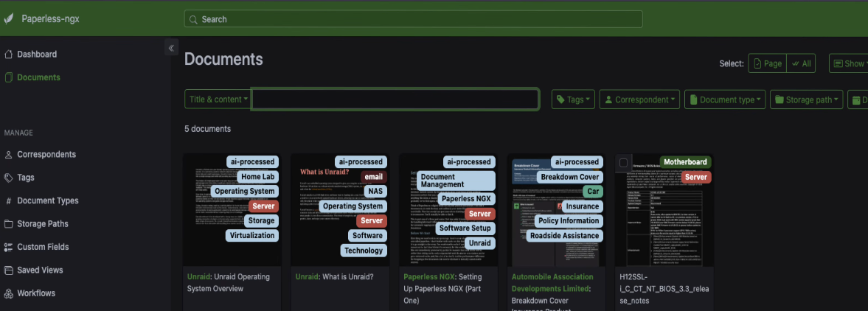
Task: Click the Tags icon in the sidebar
Action: [8, 178]
